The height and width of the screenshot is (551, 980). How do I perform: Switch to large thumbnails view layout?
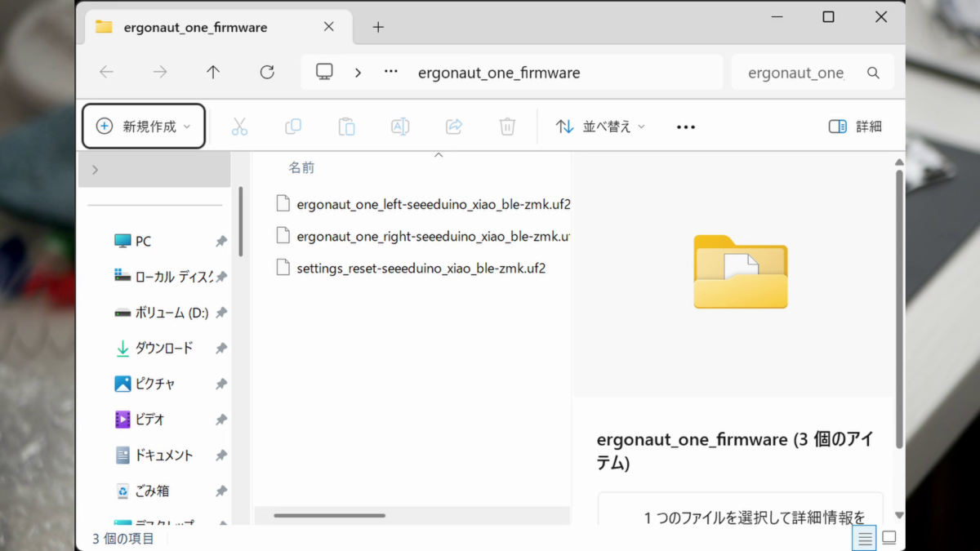pos(889,538)
